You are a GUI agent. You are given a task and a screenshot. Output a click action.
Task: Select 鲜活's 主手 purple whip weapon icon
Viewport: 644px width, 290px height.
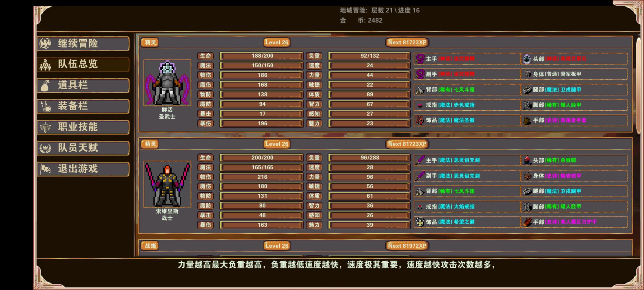tap(420, 59)
